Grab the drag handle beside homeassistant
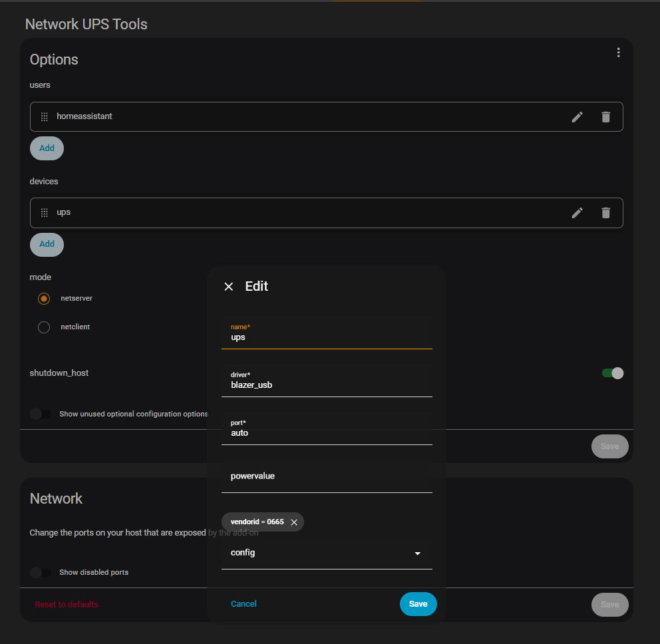 pos(45,117)
